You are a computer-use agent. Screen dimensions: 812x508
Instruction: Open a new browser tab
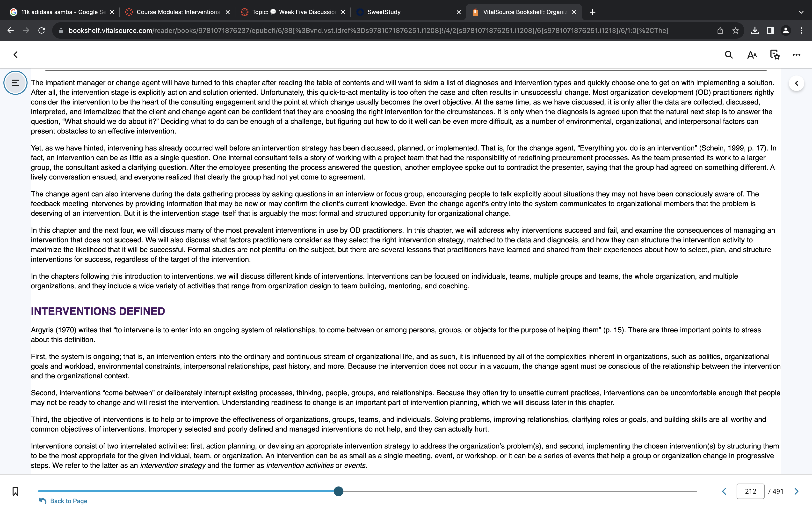(593, 12)
